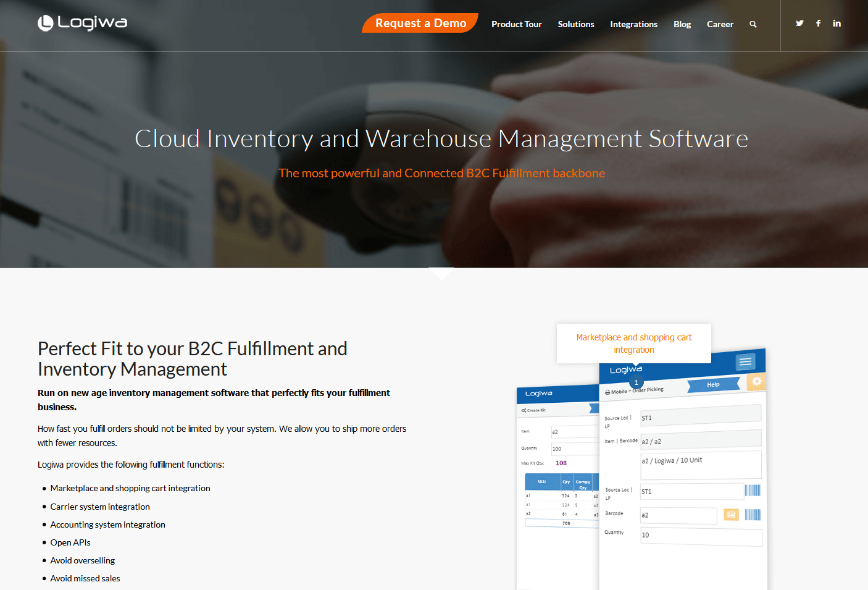Click the Help tab in app mockup

coord(714,385)
